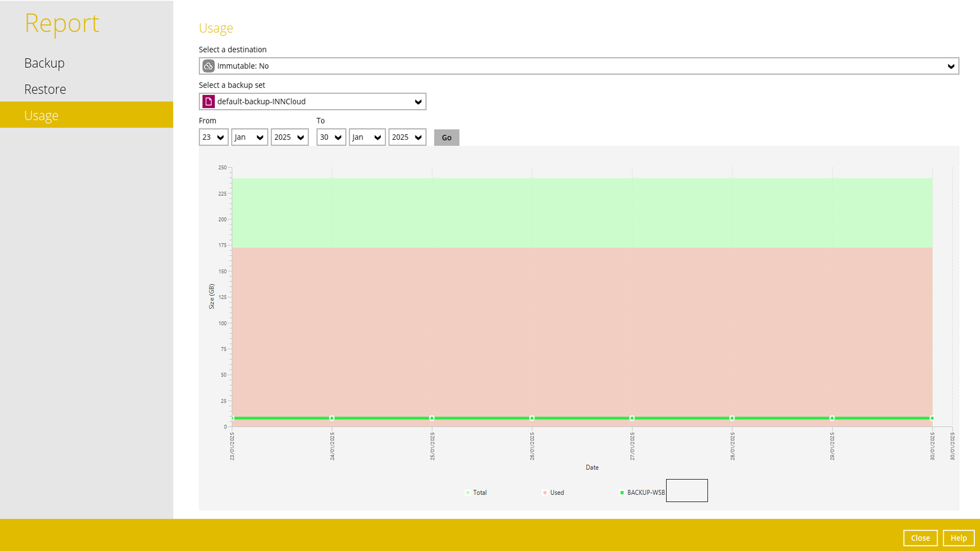
Task: Open Help from the bottom bar
Action: tap(958, 538)
